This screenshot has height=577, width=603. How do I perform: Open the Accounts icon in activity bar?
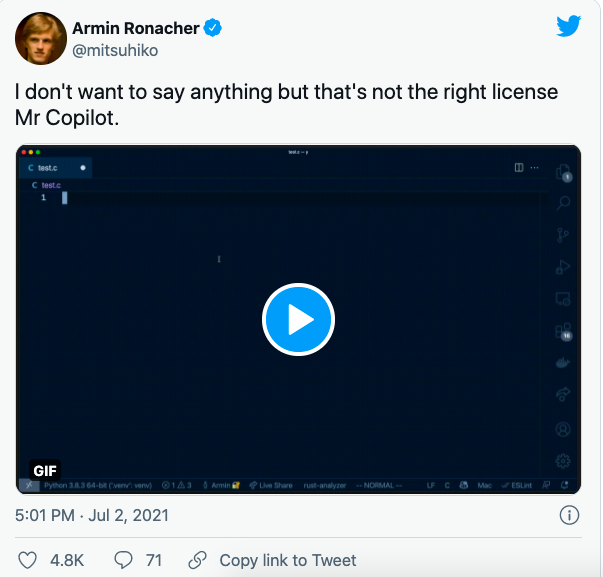[x=562, y=429]
